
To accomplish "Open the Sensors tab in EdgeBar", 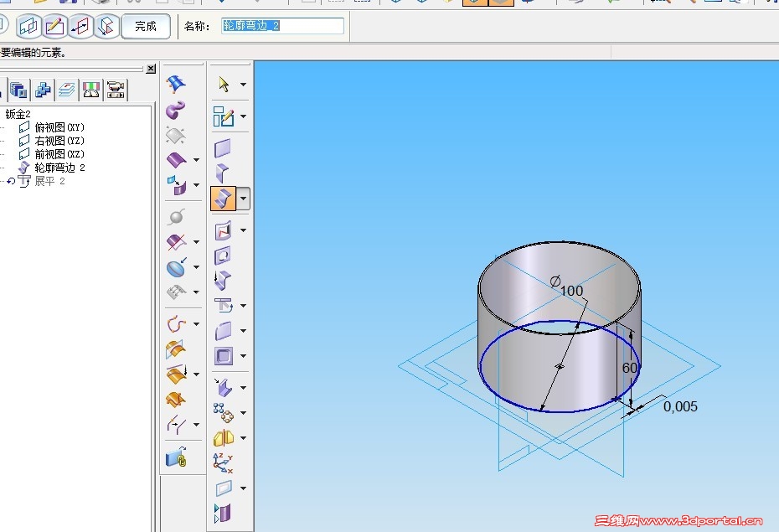I will click(91, 90).
